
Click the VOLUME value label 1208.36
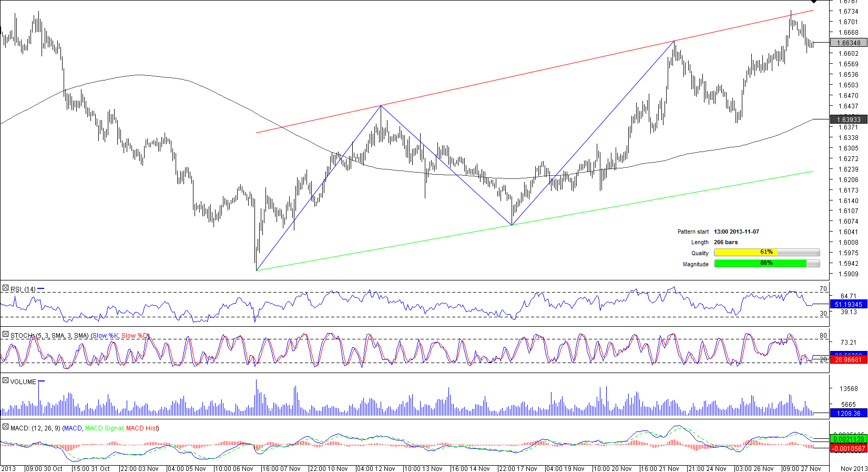[x=848, y=414]
